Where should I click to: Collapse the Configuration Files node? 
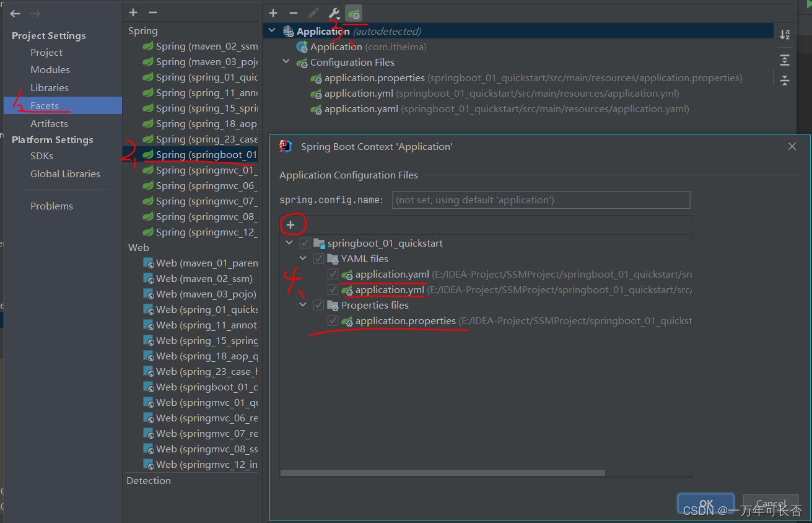[286, 62]
